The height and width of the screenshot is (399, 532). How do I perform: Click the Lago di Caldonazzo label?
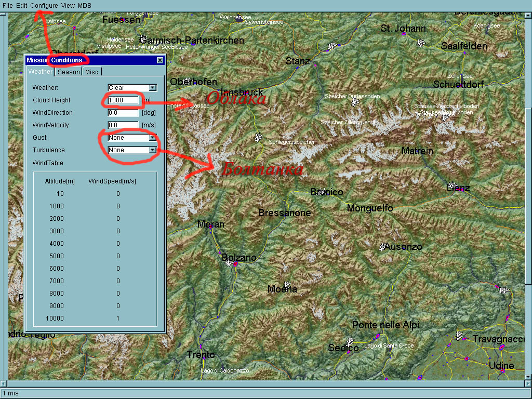point(224,370)
